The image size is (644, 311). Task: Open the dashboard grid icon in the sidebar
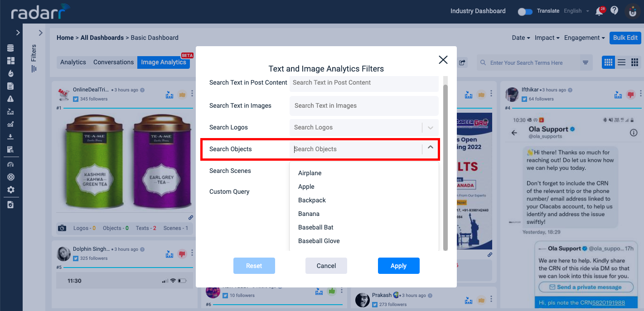coord(11,60)
